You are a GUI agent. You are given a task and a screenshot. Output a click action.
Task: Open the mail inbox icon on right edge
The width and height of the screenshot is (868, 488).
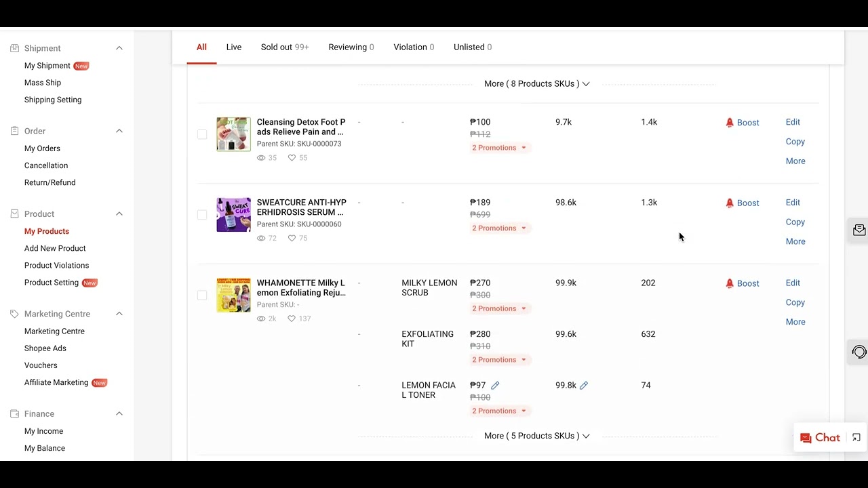pos(859,230)
